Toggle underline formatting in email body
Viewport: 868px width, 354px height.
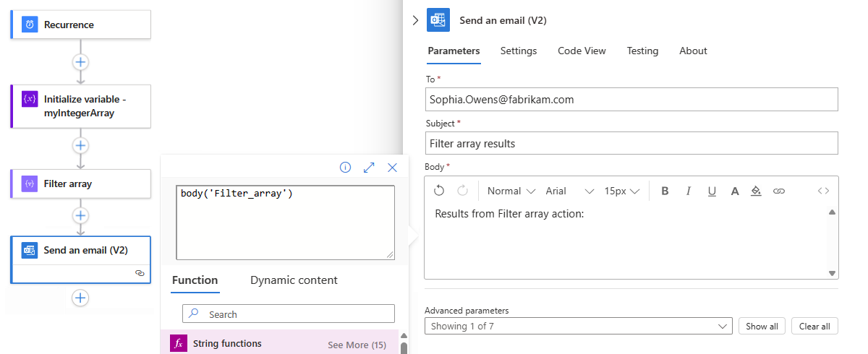point(712,191)
